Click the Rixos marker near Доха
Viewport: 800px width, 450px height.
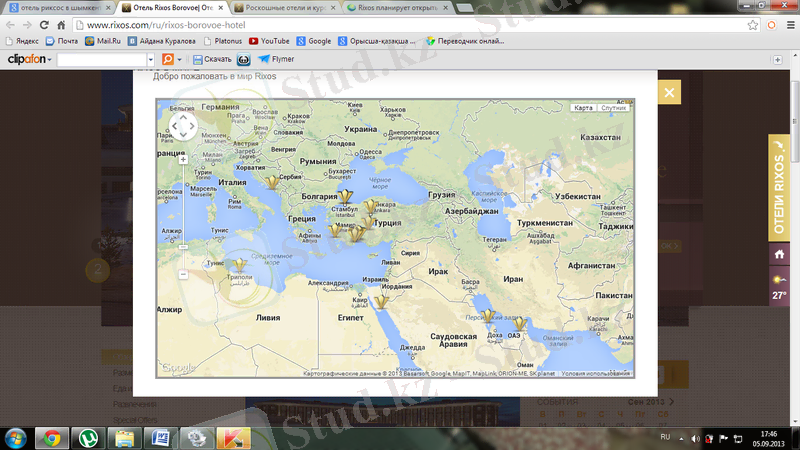488,315
